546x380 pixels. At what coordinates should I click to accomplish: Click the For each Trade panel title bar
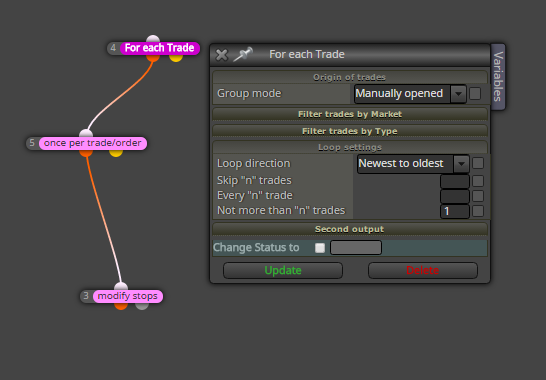tap(350, 55)
